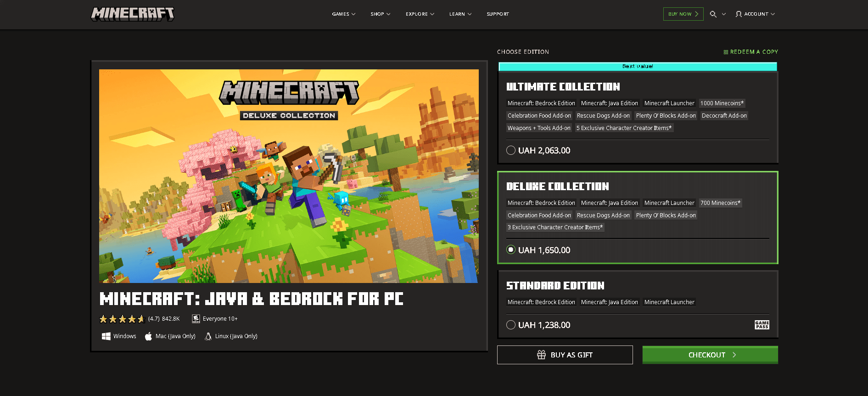
Task: Click the Checkout button
Action: tap(710, 355)
